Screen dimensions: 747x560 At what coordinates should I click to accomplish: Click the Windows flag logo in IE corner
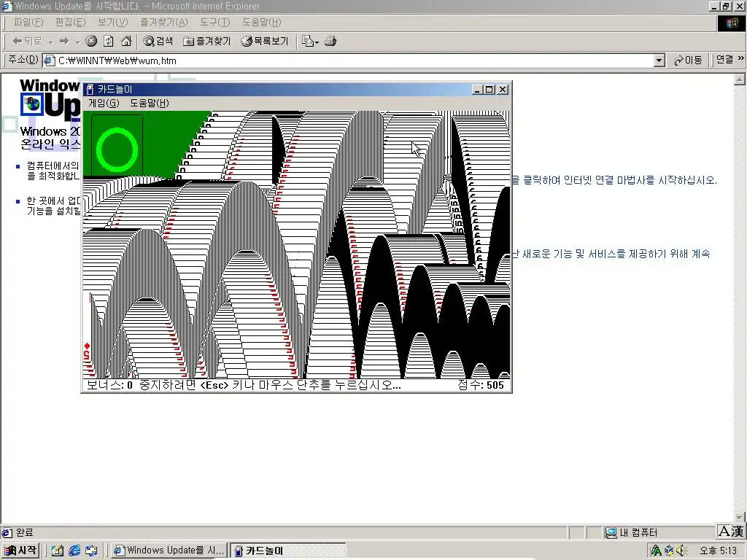pos(731,23)
